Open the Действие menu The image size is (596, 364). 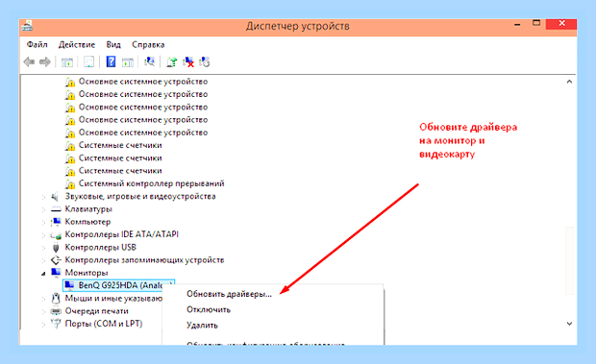[77, 45]
